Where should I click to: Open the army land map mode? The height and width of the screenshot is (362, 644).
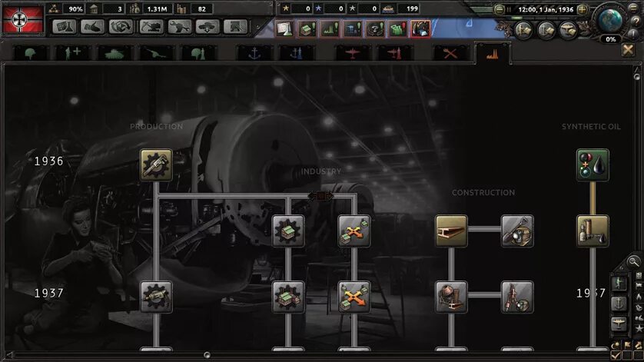(x=523, y=30)
